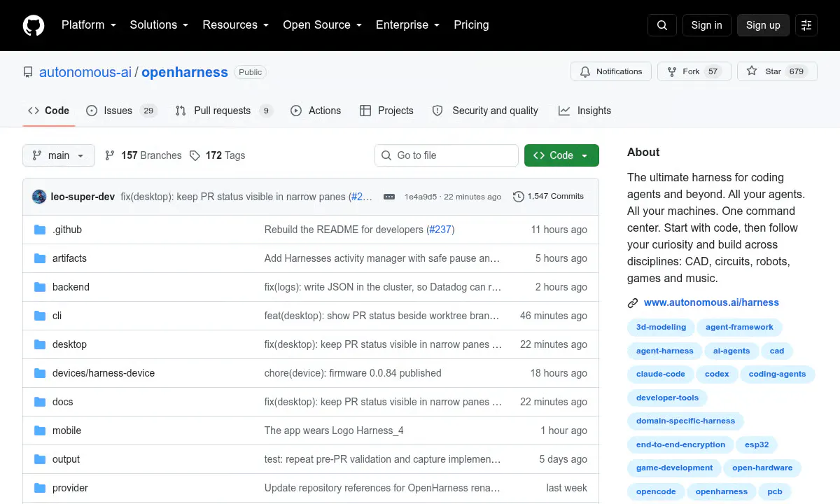This screenshot has height=504, width=840.
Task: Open the appearance settings sliders icon
Action: 806,25
